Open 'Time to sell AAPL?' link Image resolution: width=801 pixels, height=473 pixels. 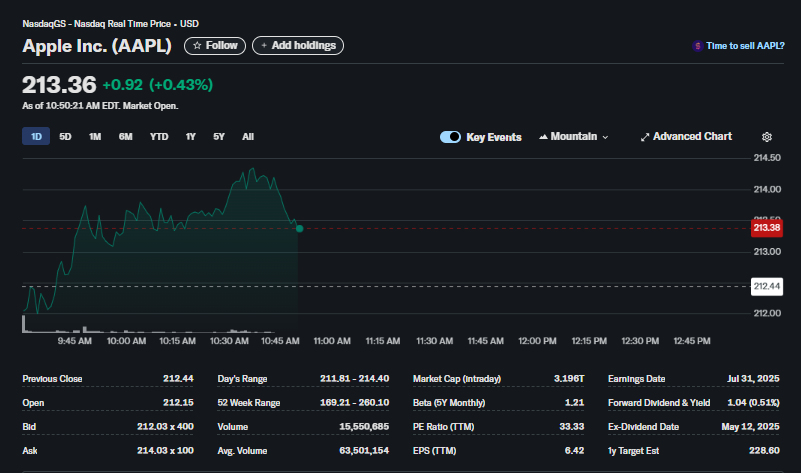tap(745, 46)
